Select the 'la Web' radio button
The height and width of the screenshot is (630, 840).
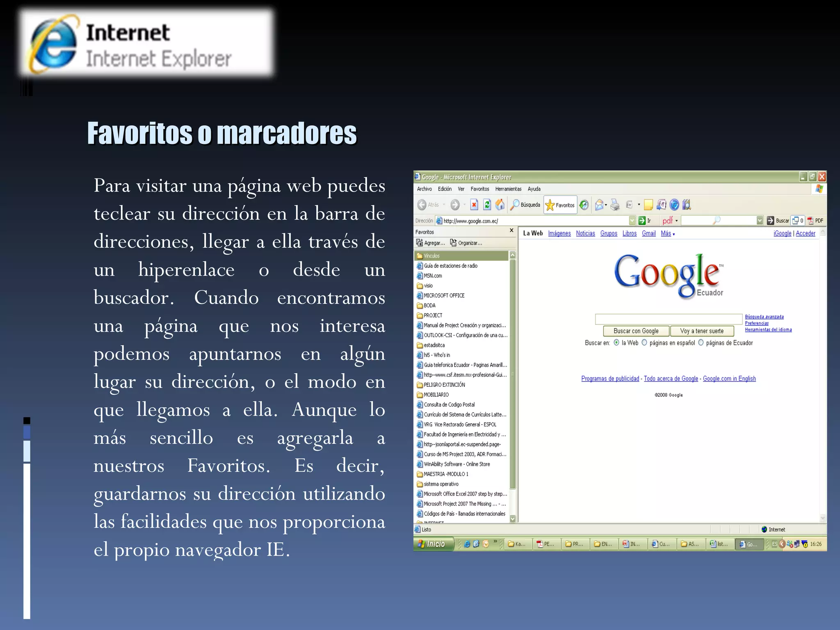tap(616, 342)
